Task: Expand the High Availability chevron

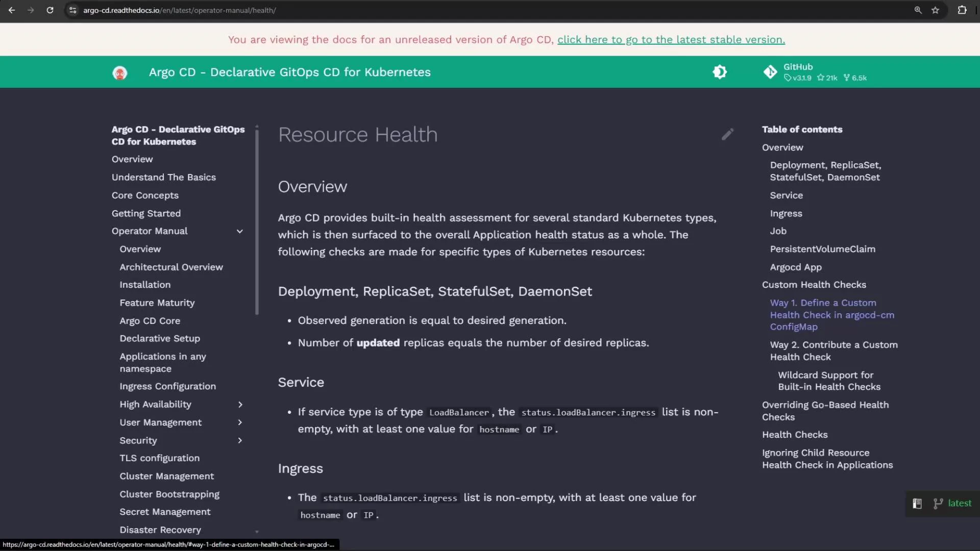Action: [x=240, y=405]
